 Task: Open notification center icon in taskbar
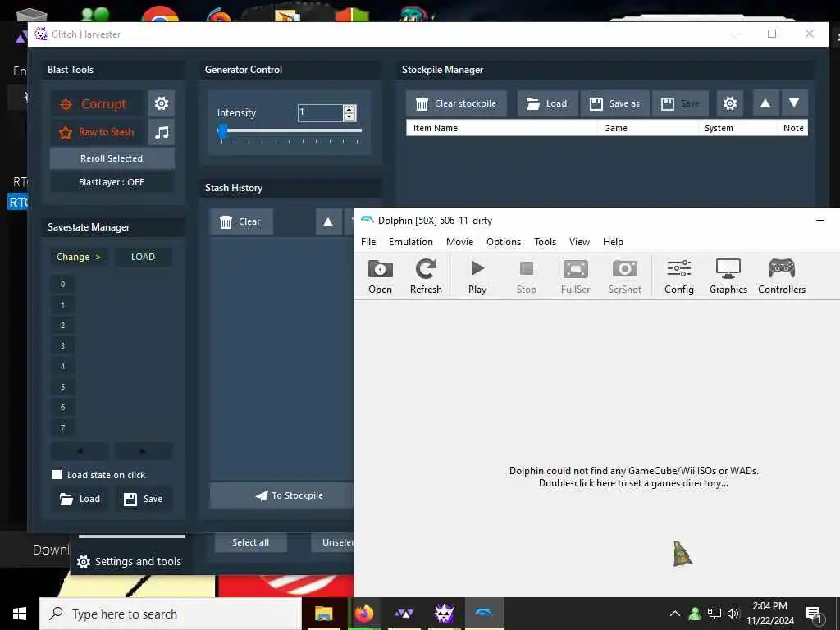[x=814, y=615]
